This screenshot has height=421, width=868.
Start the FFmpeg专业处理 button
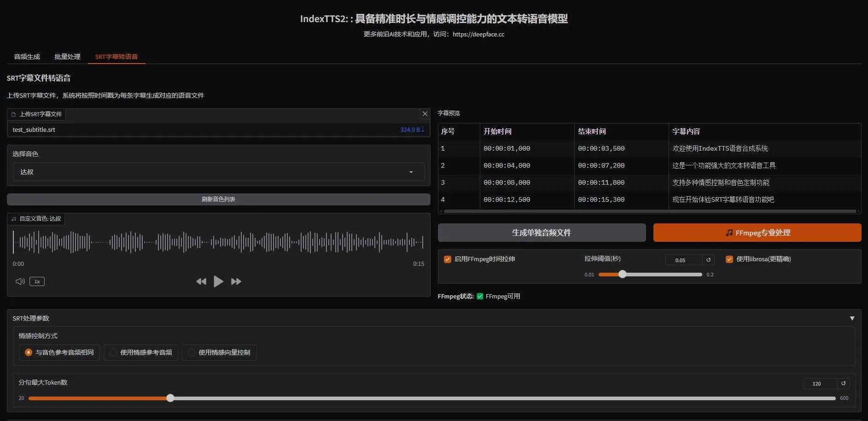tap(757, 233)
